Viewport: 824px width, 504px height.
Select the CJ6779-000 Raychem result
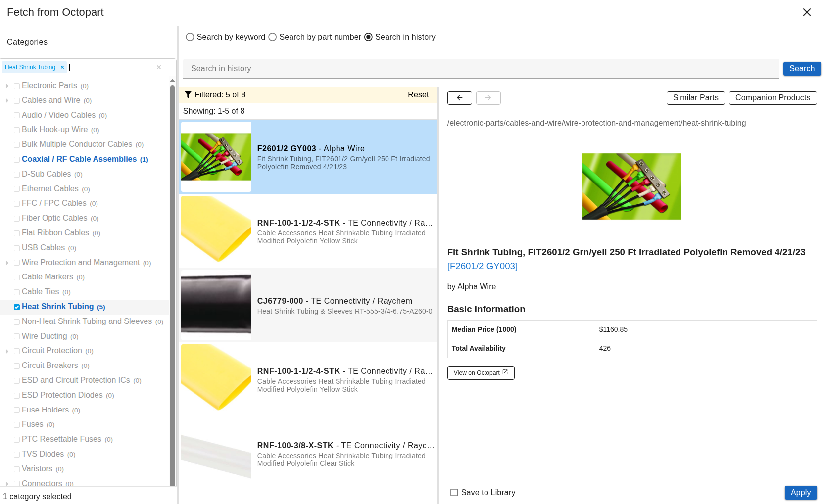pyautogui.click(x=308, y=305)
